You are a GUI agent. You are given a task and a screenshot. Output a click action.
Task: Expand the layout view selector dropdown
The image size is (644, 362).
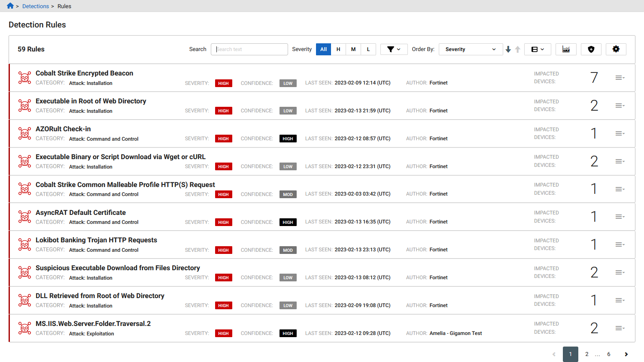click(538, 49)
